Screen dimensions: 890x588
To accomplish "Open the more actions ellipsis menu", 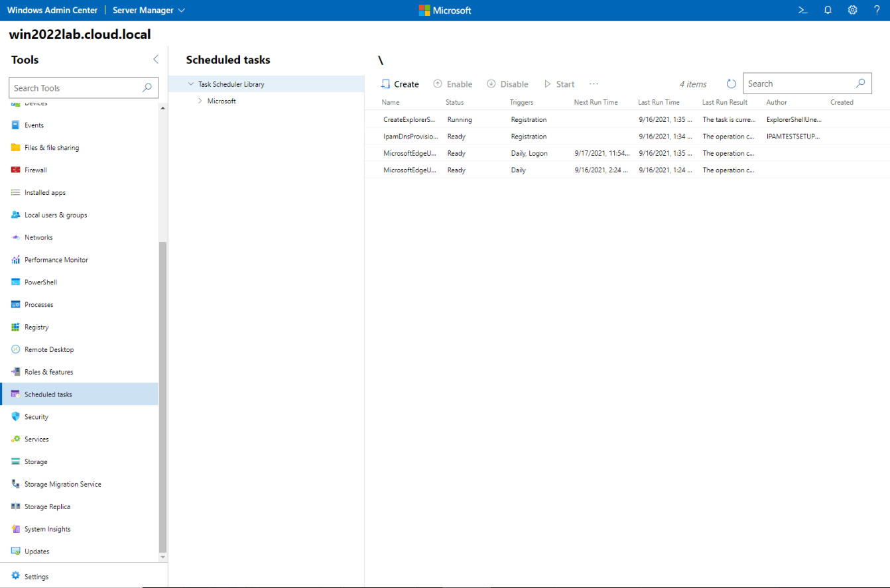I will 594,84.
